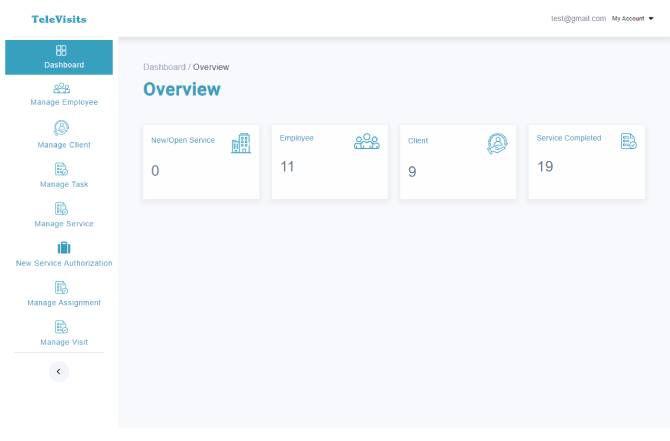Click the client avatar icon on Client card
670x441 pixels.
click(497, 143)
